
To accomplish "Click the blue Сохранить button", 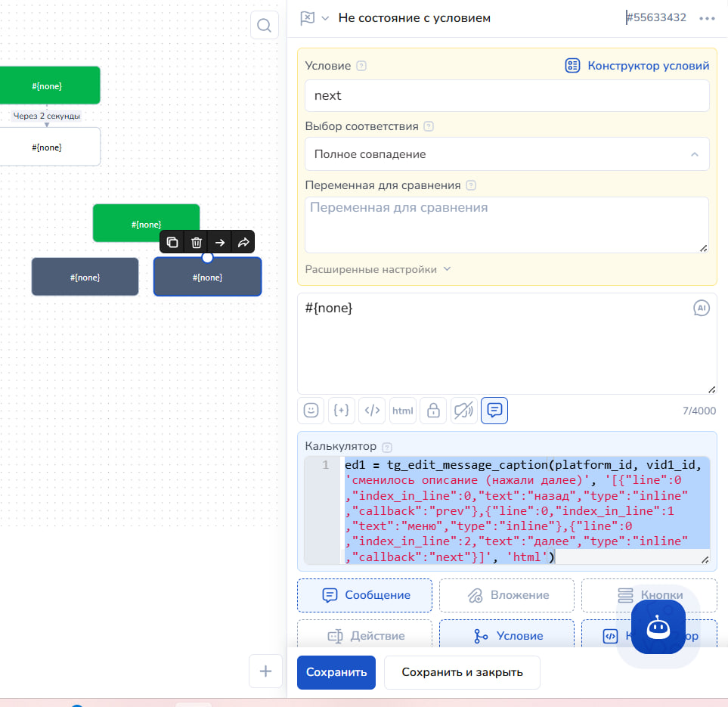I will point(336,672).
